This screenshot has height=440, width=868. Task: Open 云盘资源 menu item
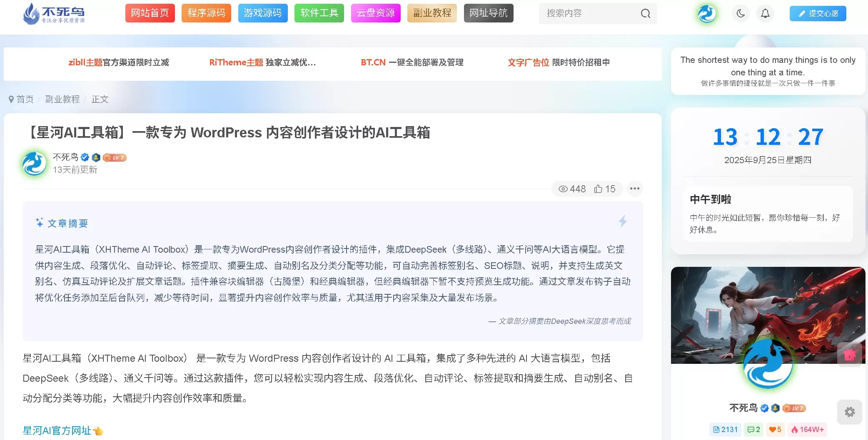[376, 13]
